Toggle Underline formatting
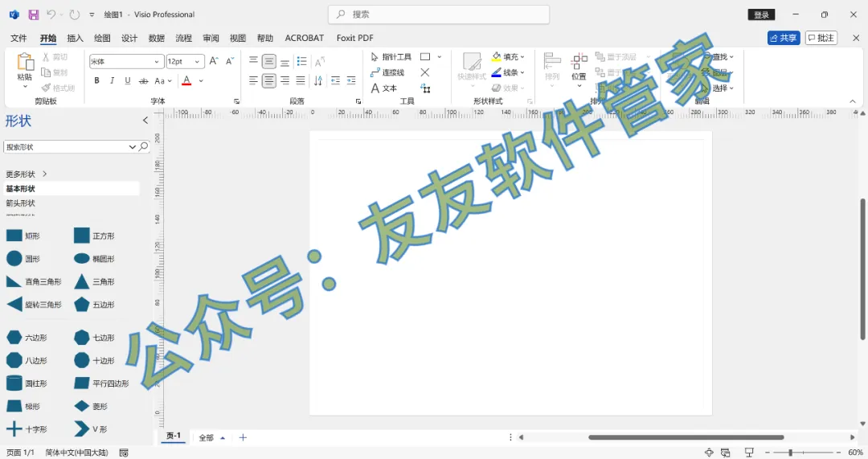 point(128,81)
